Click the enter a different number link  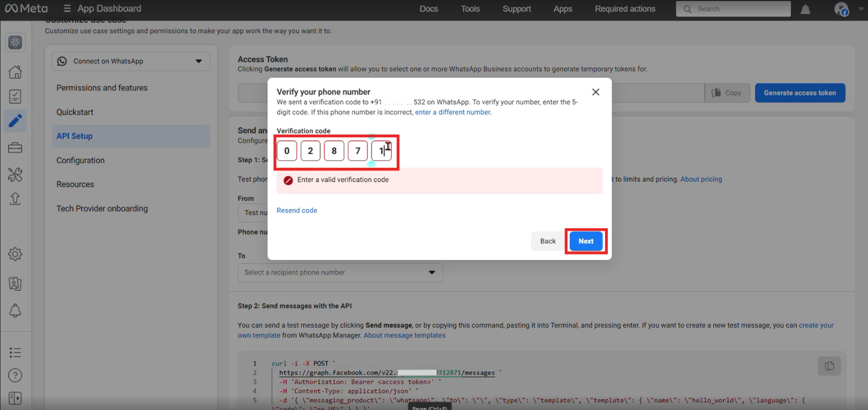[453, 112]
